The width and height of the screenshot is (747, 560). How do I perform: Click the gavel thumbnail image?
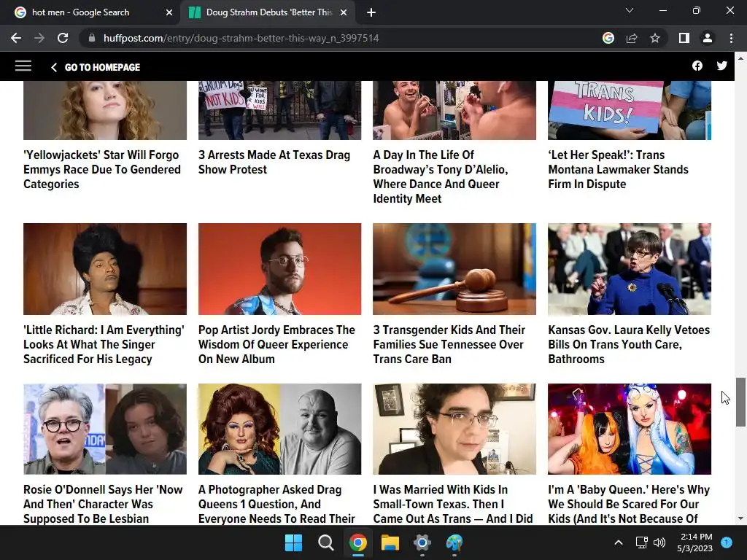coord(454,269)
